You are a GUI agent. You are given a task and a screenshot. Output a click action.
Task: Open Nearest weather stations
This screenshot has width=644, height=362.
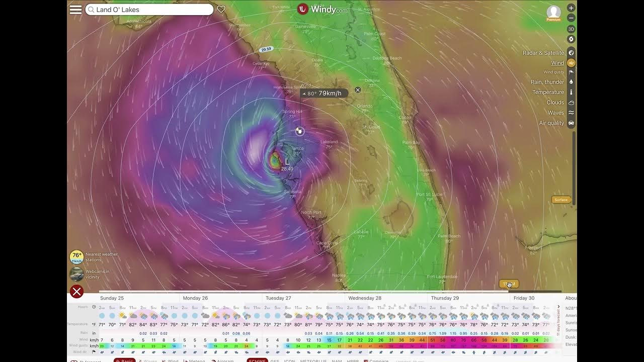(x=94, y=257)
